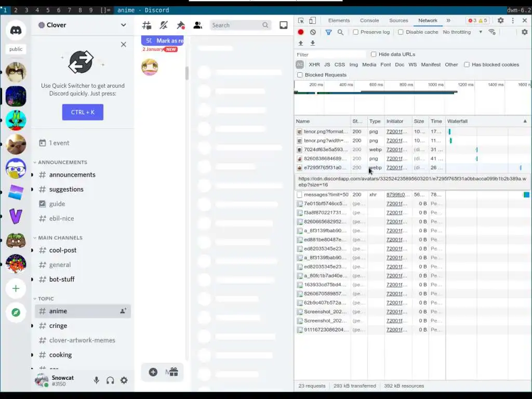Click the Threads hashtag icon in channel header

click(x=147, y=25)
